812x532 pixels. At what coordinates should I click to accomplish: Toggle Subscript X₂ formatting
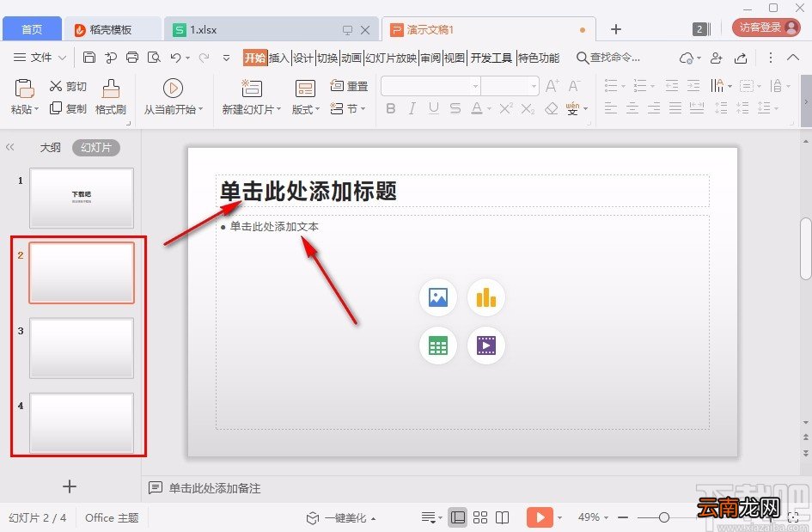tap(528, 109)
